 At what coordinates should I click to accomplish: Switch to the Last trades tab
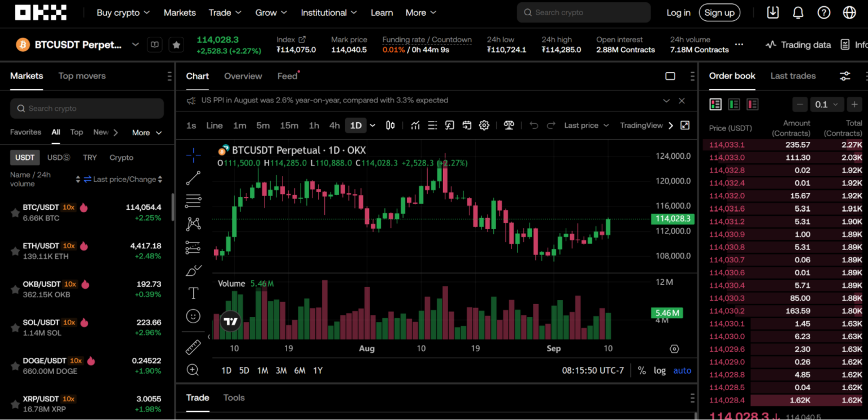[x=793, y=76]
